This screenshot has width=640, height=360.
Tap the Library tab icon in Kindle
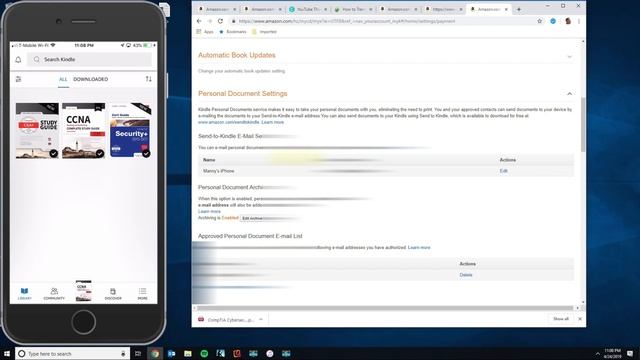[x=24, y=293]
